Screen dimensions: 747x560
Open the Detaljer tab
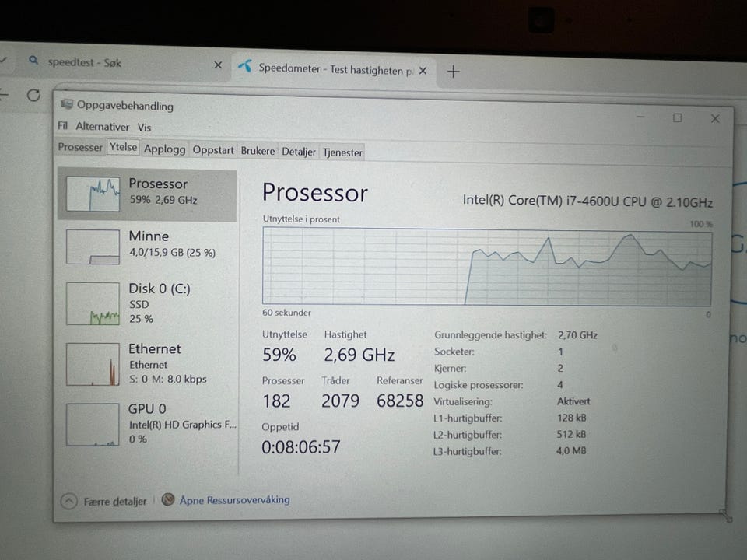coord(299,152)
